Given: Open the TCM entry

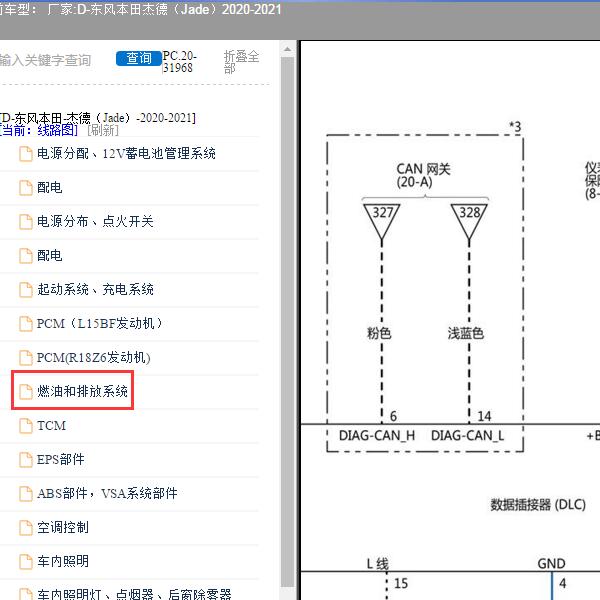Looking at the screenshot, I should pyautogui.click(x=51, y=426).
